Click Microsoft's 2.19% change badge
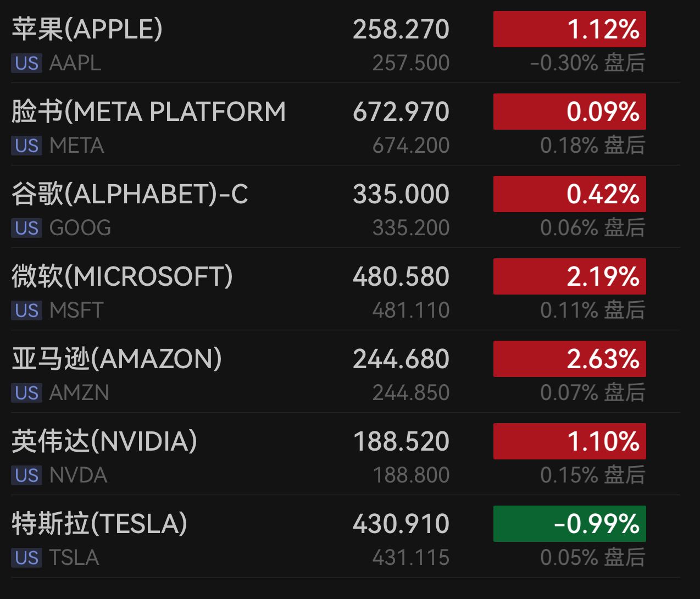Image resolution: width=700 pixels, height=599 pixels. pos(569,276)
